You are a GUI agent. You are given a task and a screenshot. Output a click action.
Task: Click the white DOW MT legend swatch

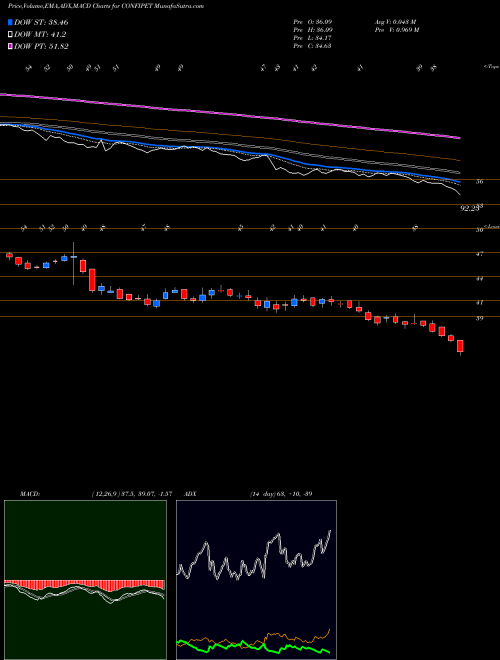11,35
